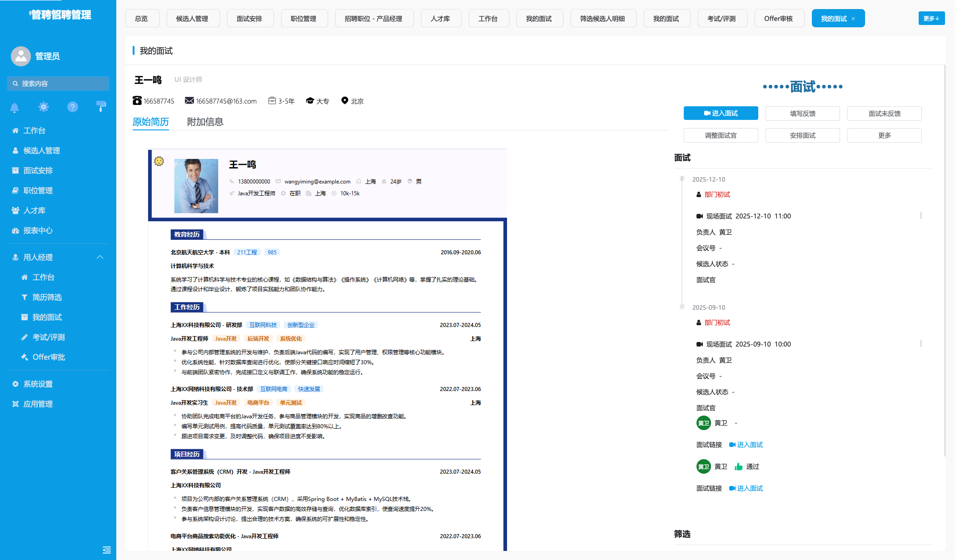Click the notification bell icon
This screenshot has width=955, height=560.
point(15,107)
